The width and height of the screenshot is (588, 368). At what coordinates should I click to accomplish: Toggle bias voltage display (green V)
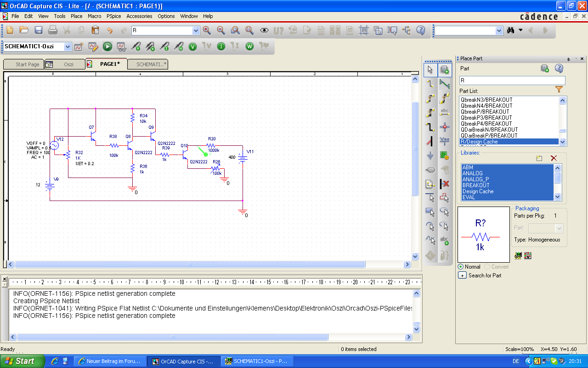(x=193, y=46)
